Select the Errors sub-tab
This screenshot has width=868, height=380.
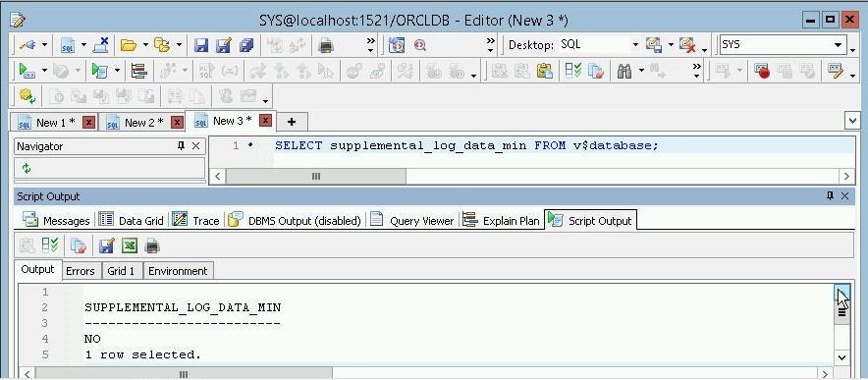[x=81, y=271]
